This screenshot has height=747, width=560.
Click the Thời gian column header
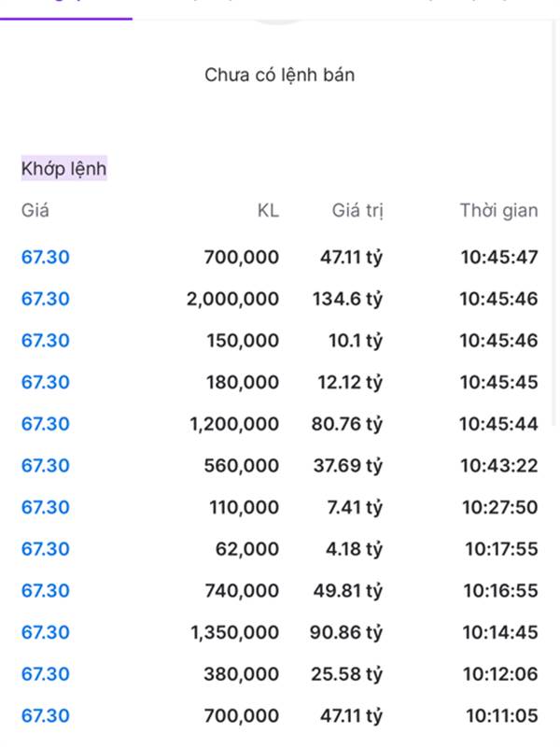coord(498,210)
